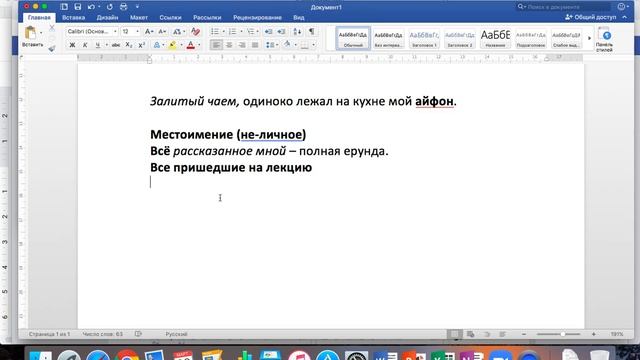This screenshot has width=640, height=360.
Task: Align text left
Action: point(216,45)
